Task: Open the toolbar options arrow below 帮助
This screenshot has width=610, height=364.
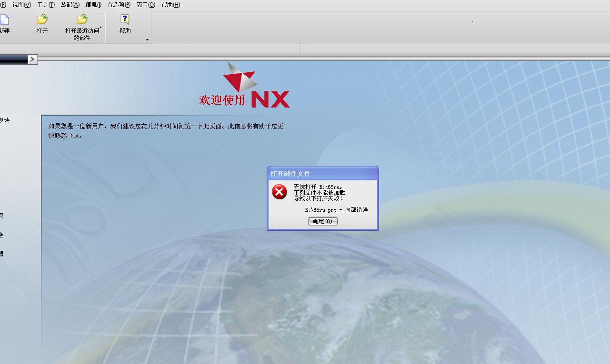Action: pyautogui.click(x=147, y=39)
